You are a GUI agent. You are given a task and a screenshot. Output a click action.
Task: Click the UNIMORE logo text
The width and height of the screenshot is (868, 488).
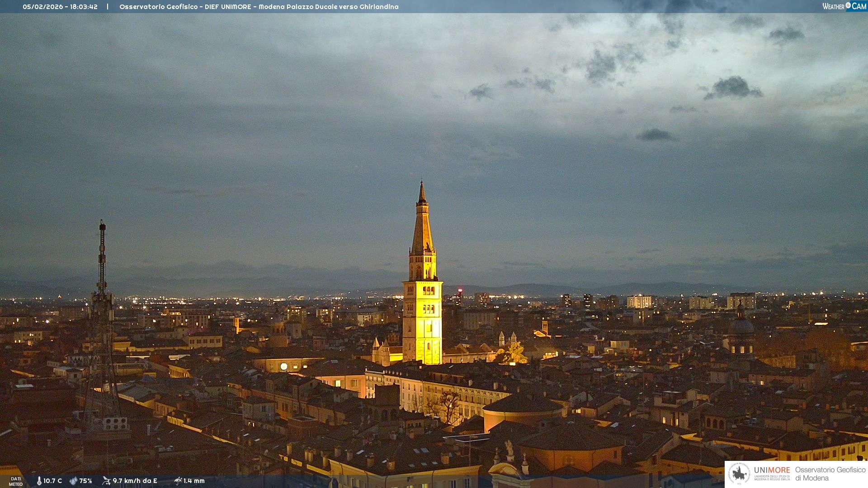coord(772,470)
